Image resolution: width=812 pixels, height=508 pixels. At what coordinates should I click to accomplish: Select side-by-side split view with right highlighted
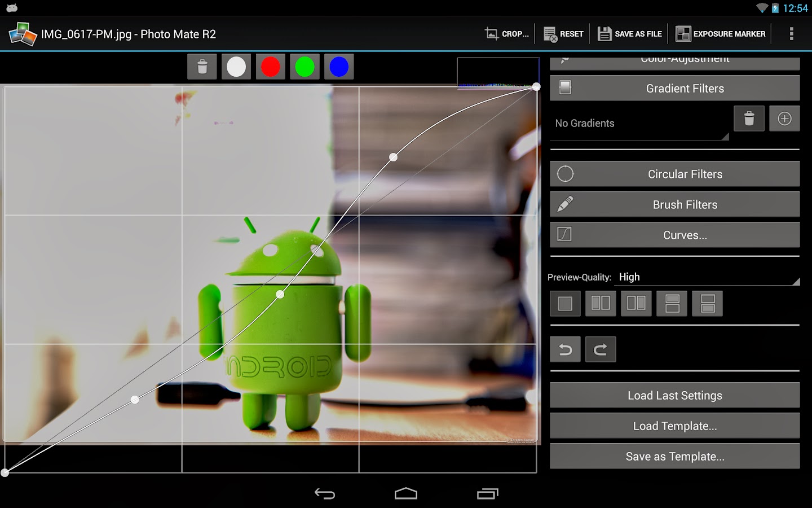coord(636,304)
